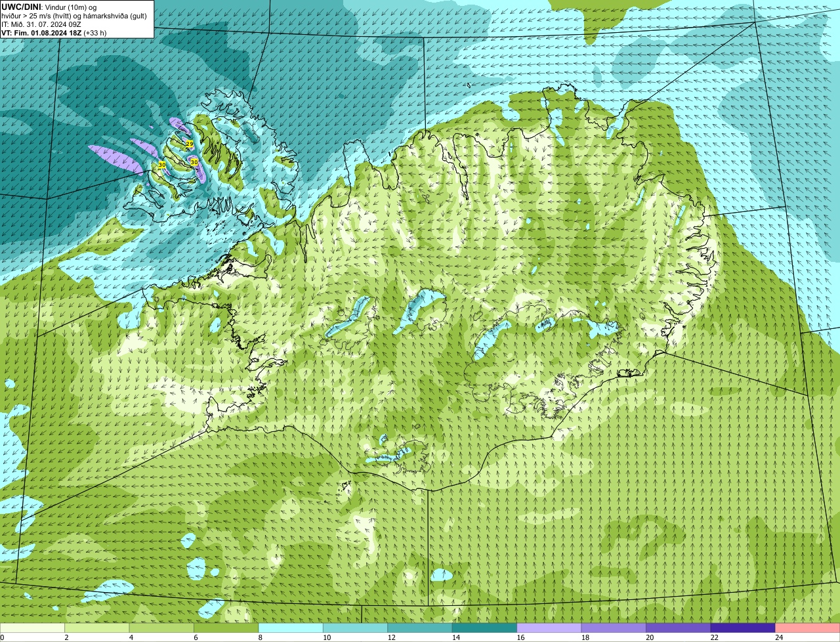The height and width of the screenshot is (642, 840).
Task: Click the legend scale value 8
Action: coord(261,637)
